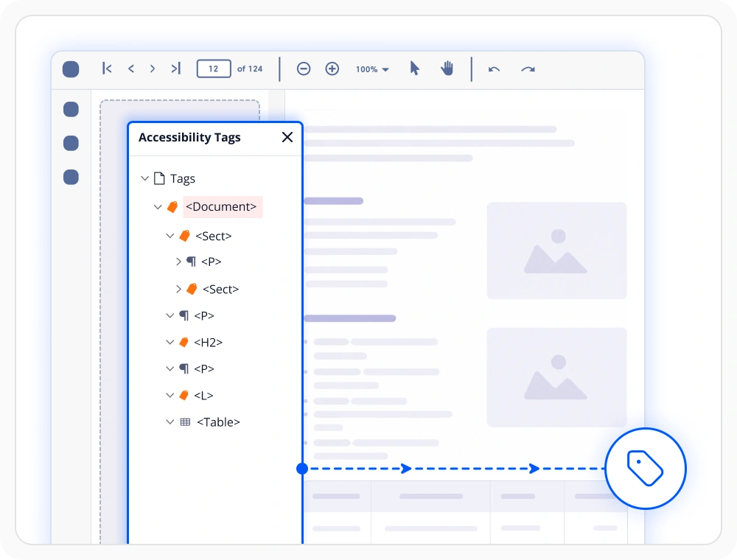Select the lower image placeholder in the document
This screenshot has width=737, height=560.
coord(556,377)
